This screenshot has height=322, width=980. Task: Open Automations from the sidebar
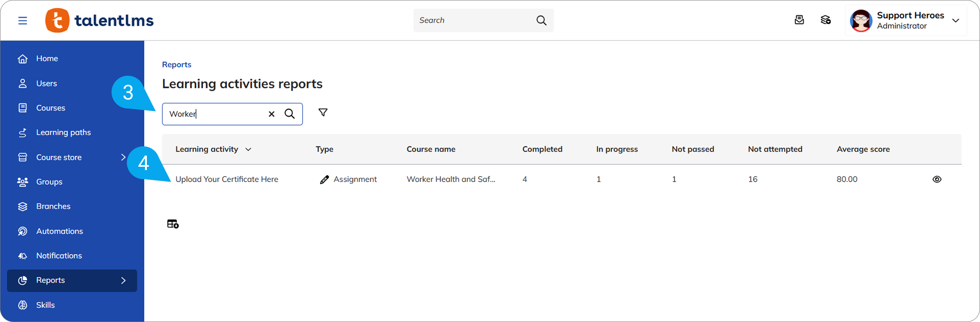pyautogui.click(x=59, y=231)
